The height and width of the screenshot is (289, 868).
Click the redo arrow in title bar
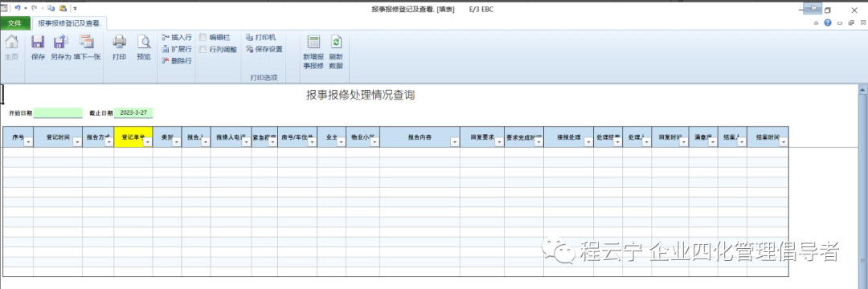click(x=35, y=8)
